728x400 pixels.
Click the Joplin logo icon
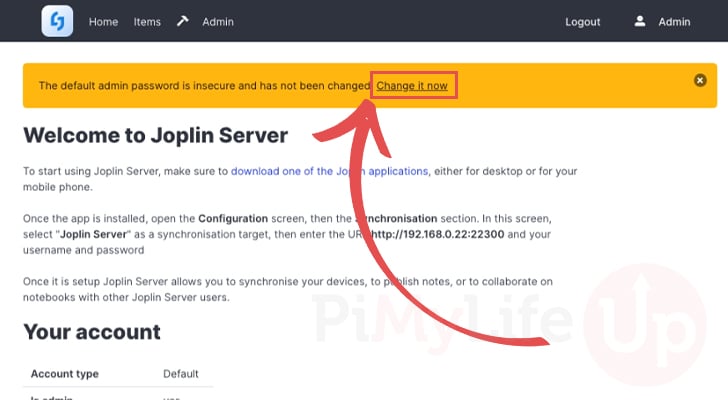pos(57,21)
